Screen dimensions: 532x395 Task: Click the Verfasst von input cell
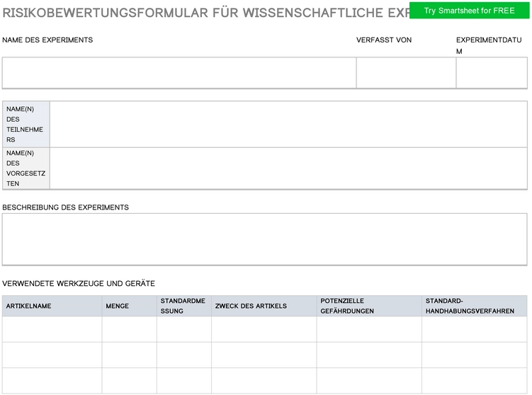pyautogui.click(x=406, y=73)
